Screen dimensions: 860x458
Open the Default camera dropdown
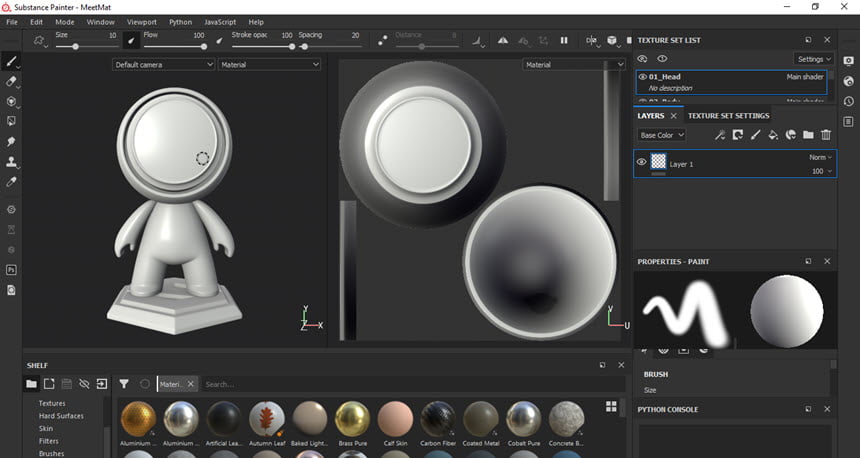pos(163,65)
